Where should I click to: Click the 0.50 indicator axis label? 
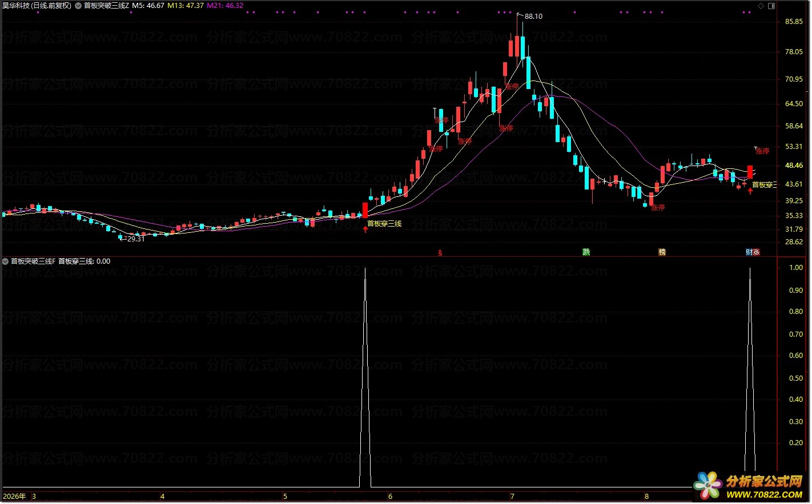pos(796,378)
